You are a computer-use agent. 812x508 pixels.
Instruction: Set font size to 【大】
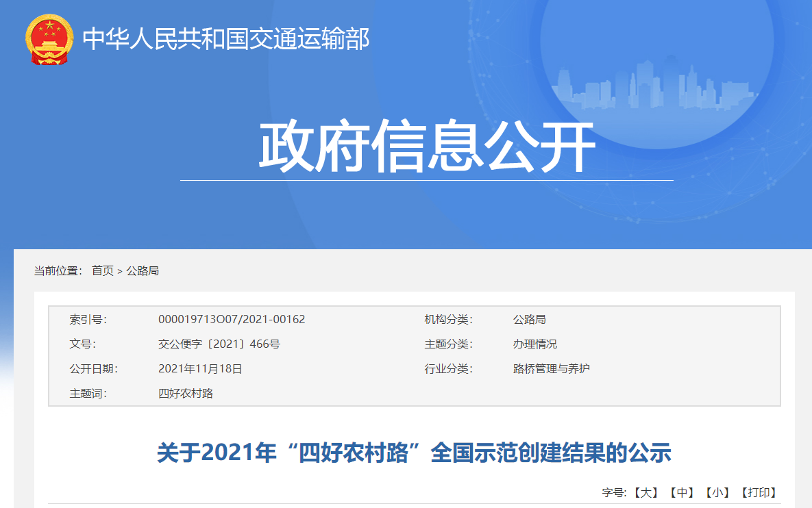(x=645, y=492)
